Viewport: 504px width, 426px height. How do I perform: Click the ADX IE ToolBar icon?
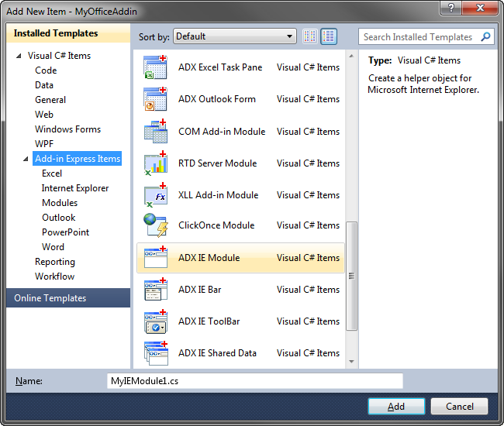pos(156,321)
